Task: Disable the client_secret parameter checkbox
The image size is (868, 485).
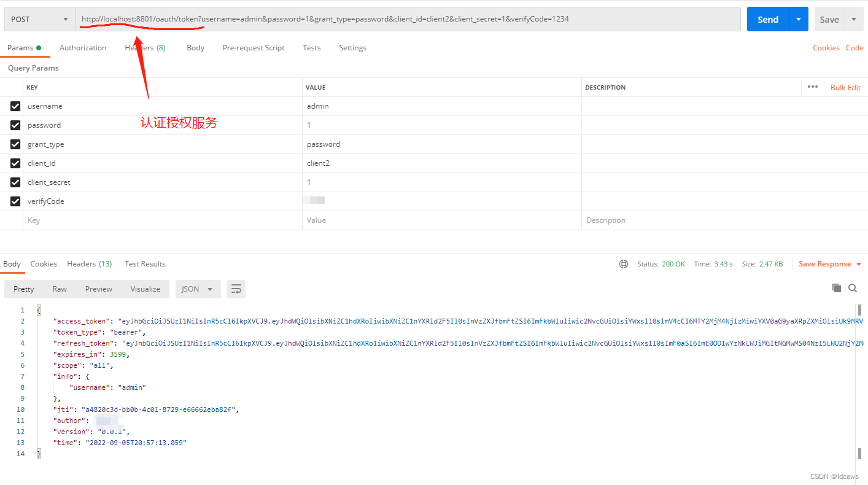Action: pyautogui.click(x=15, y=182)
